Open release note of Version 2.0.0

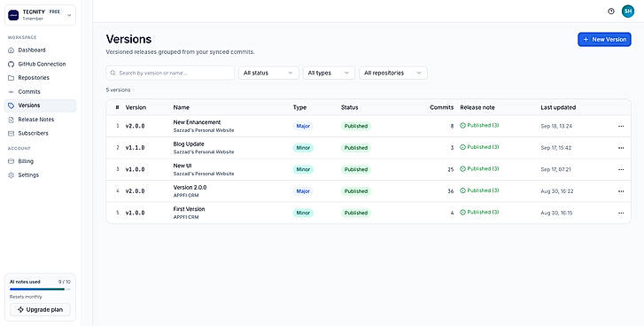[x=479, y=190]
